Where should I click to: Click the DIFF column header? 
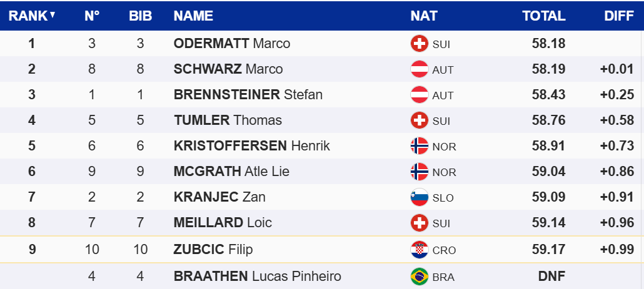pos(619,16)
